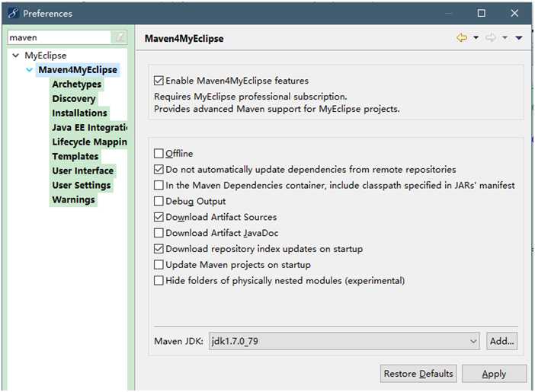The height and width of the screenshot is (392, 535).
Task: Select the Maven4MyEclipse tree item
Action: tap(78, 70)
